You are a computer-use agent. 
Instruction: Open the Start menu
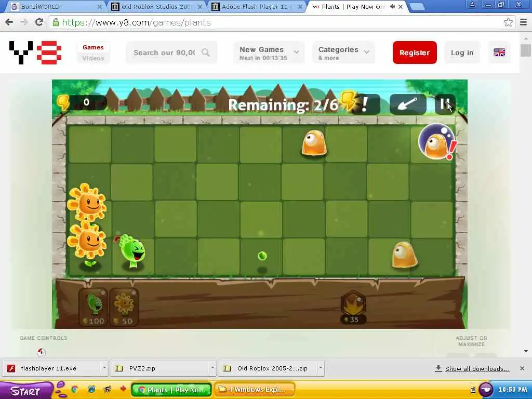25,390
